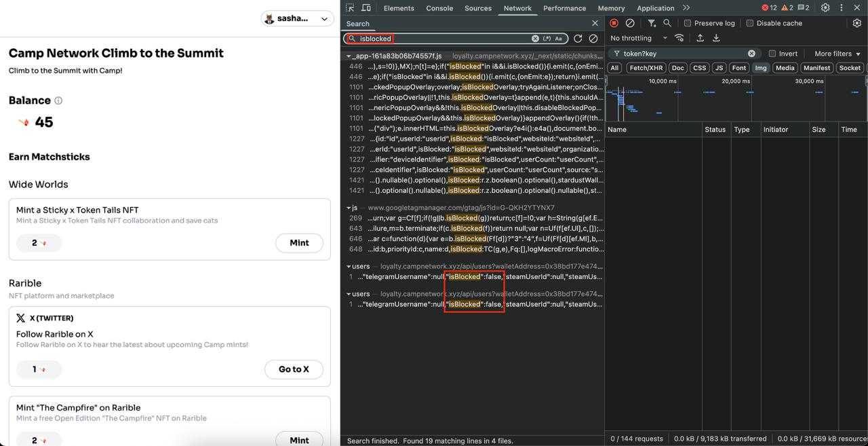Collapse the googletagmanager js results group
Screen dimensions: 868x446
(x=349, y=208)
